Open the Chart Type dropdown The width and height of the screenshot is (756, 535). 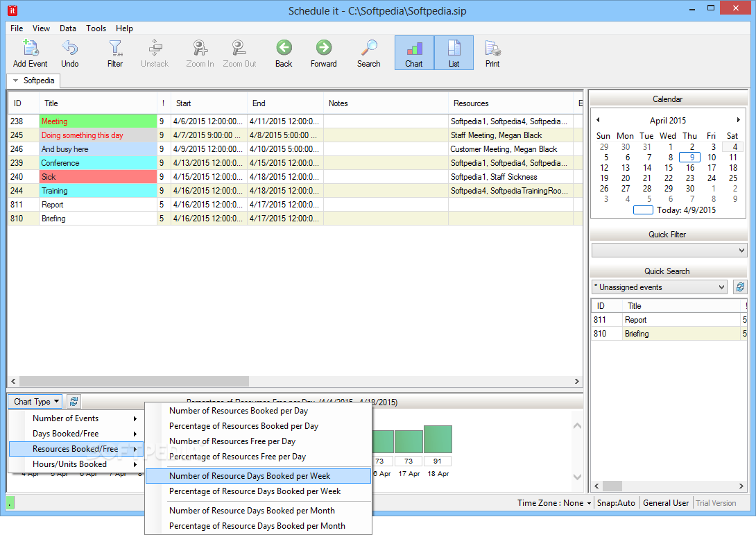35,401
